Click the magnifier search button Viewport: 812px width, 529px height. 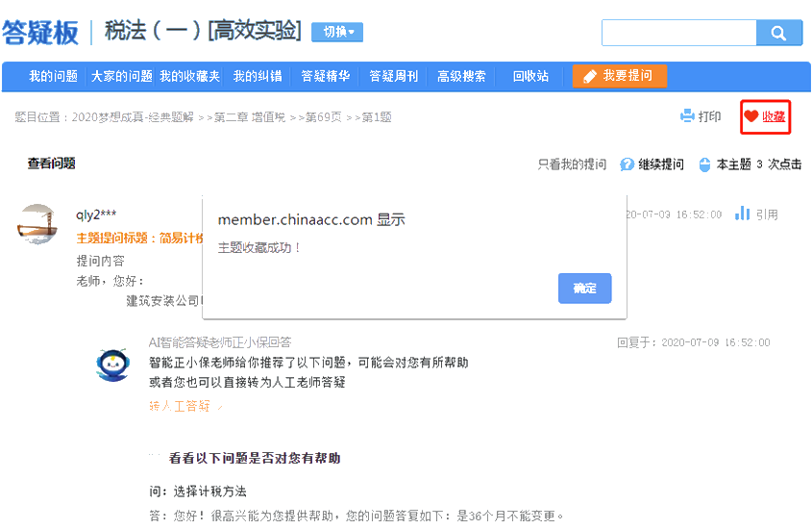(x=778, y=33)
